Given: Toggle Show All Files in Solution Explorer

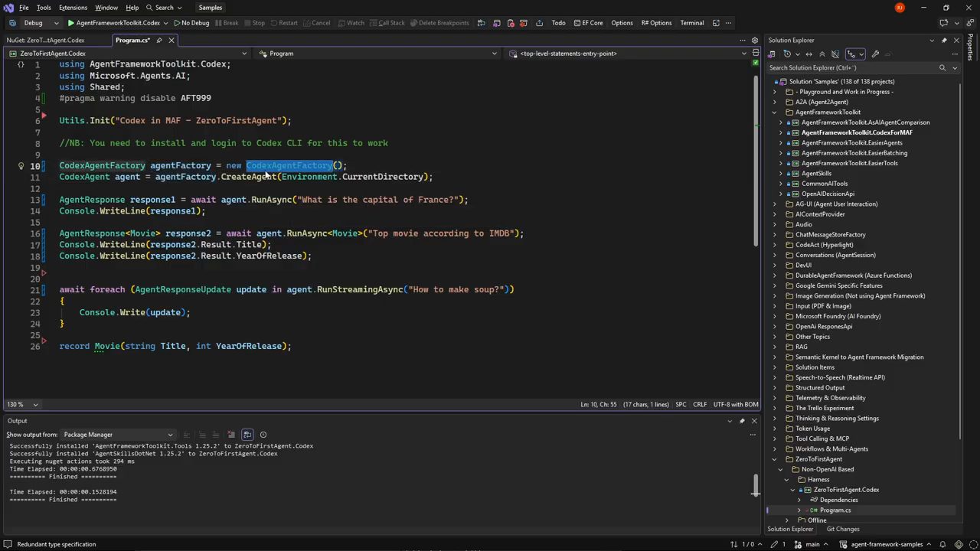Looking at the screenshot, I should tap(835, 54).
